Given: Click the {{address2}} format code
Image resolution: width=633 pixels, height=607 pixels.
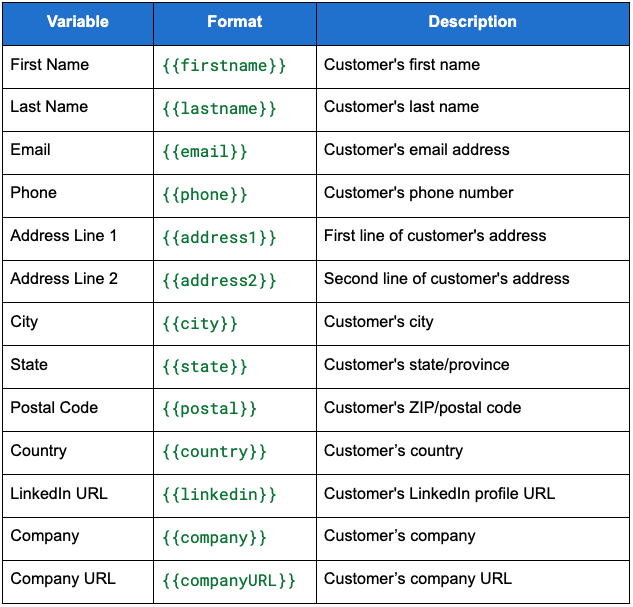Looking at the screenshot, I should click(x=219, y=281).
